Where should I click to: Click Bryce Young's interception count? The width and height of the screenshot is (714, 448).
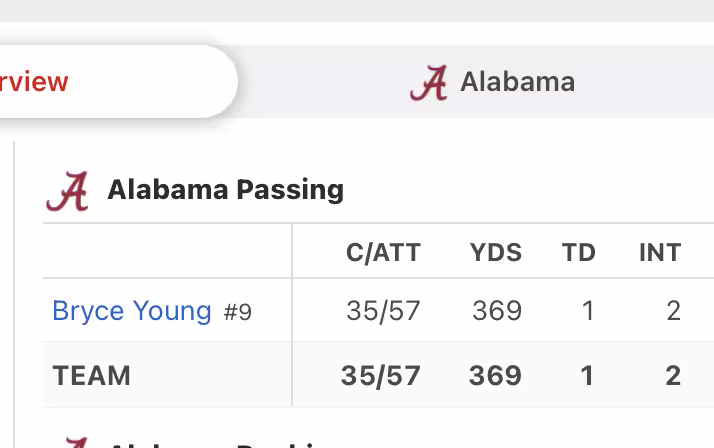(x=673, y=311)
